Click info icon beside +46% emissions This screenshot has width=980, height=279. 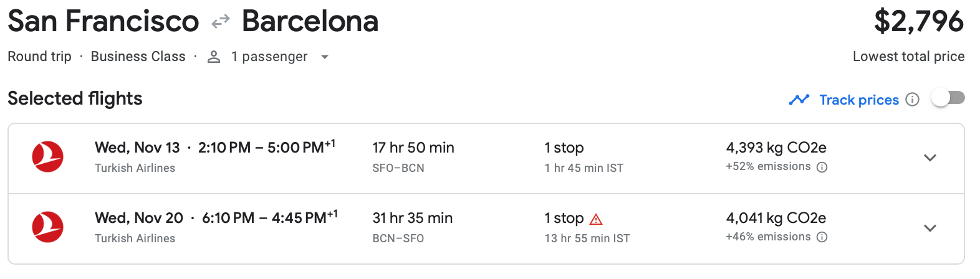pyautogui.click(x=822, y=237)
